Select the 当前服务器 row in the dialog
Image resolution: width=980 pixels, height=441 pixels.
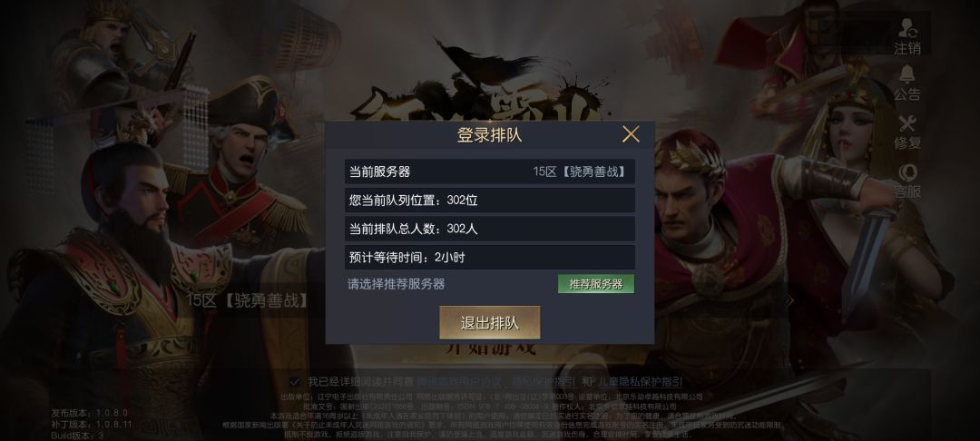coord(489,171)
